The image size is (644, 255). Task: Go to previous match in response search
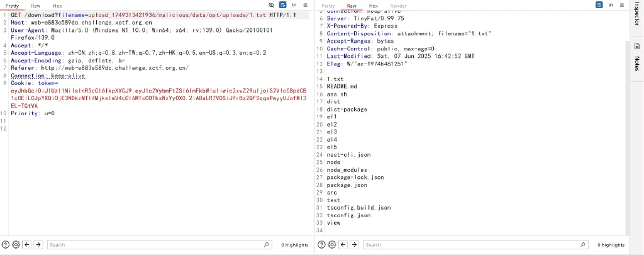point(343,245)
